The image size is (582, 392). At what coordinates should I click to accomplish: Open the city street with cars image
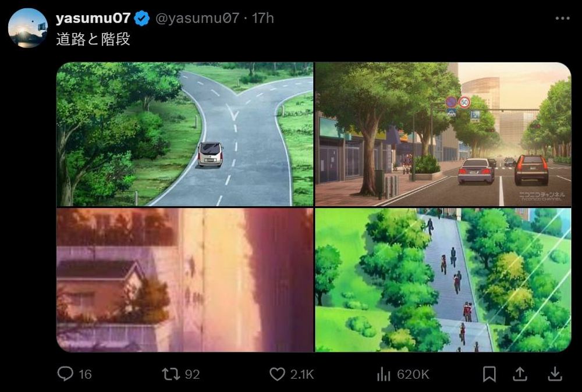point(443,134)
